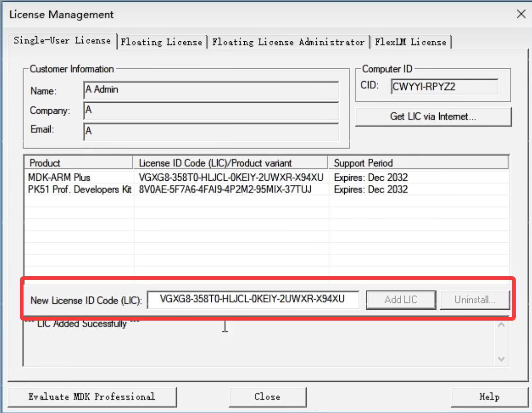532x413 pixels.
Task: Click Expires: Dec 2032 for PK51 row
Action: 371,189
